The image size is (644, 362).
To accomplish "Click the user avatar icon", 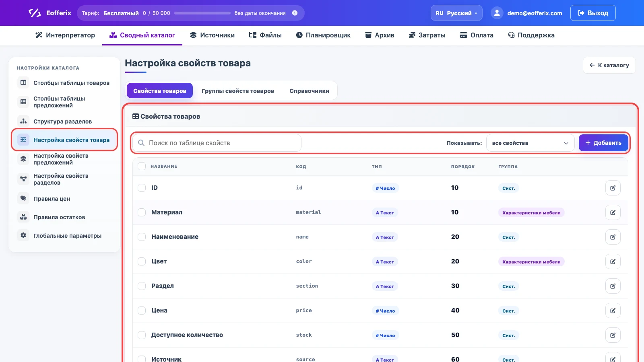I will (x=497, y=13).
